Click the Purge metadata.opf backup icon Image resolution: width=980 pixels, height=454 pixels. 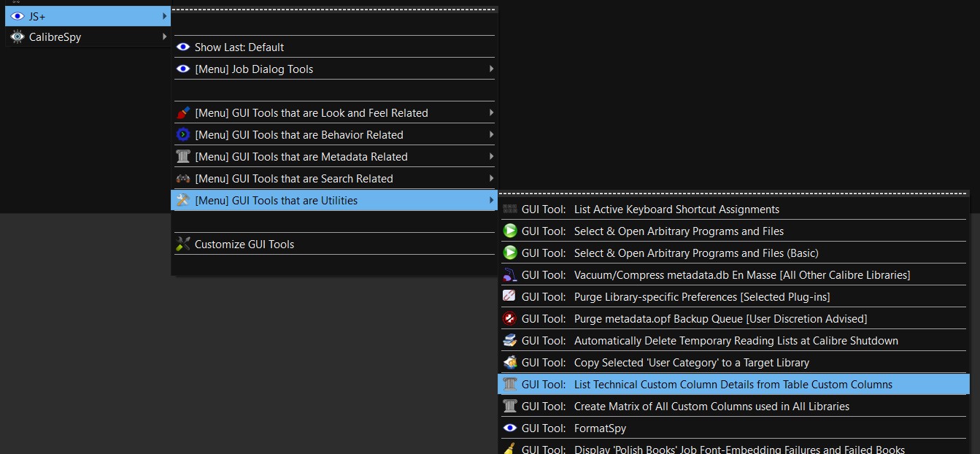tap(510, 319)
